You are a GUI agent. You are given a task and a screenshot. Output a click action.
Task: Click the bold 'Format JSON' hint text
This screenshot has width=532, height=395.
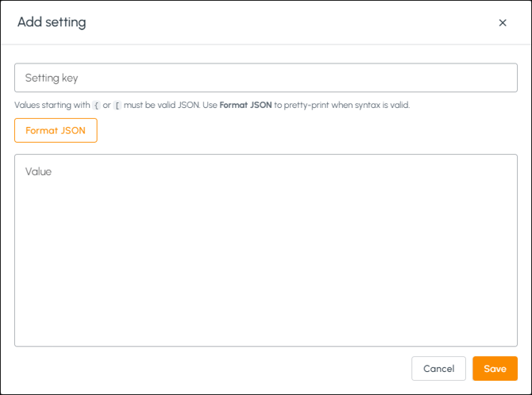pos(245,105)
